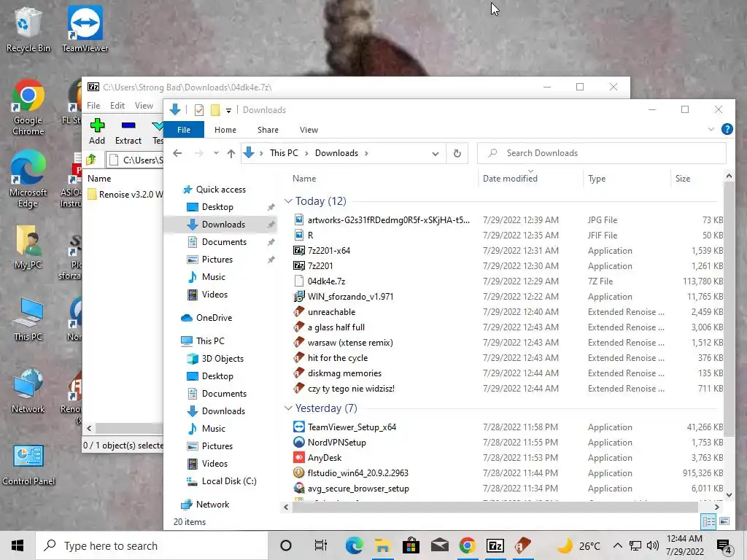The height and width of the screenshot is (560, 747).
Task: Select Renoise v3.2.0 folder in 7-Zip
Action: coord(125,194)
